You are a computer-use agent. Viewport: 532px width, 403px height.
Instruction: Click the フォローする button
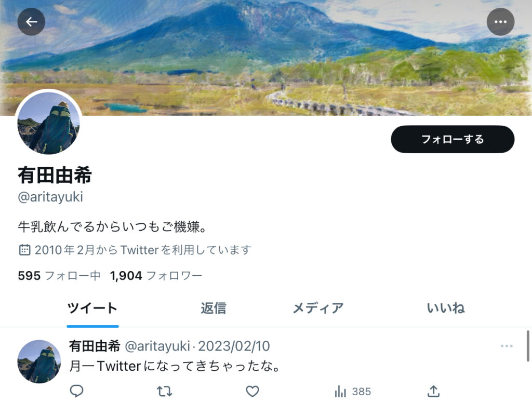(x=453, y=139)
